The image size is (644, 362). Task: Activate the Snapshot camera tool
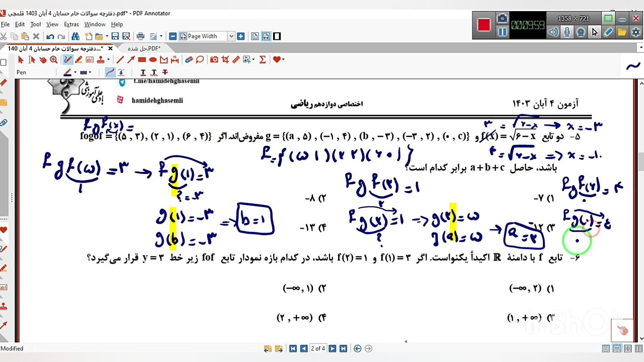tap(214, 60)
